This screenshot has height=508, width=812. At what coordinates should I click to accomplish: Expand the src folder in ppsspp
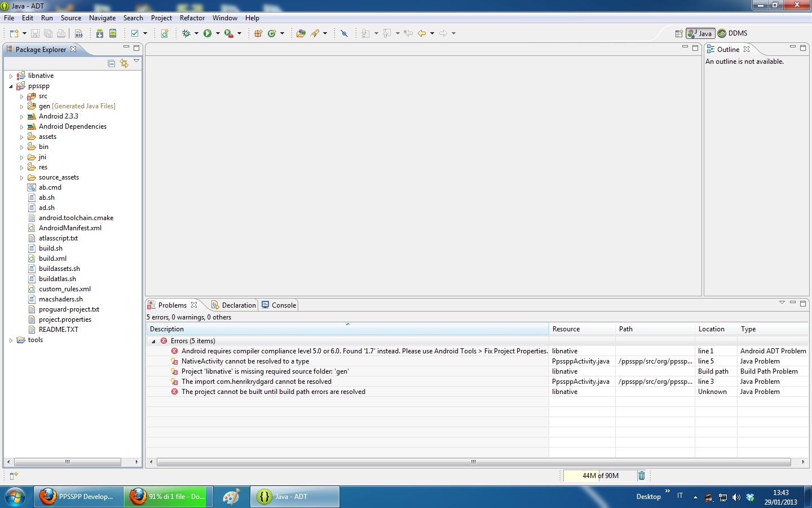(21, 97)
